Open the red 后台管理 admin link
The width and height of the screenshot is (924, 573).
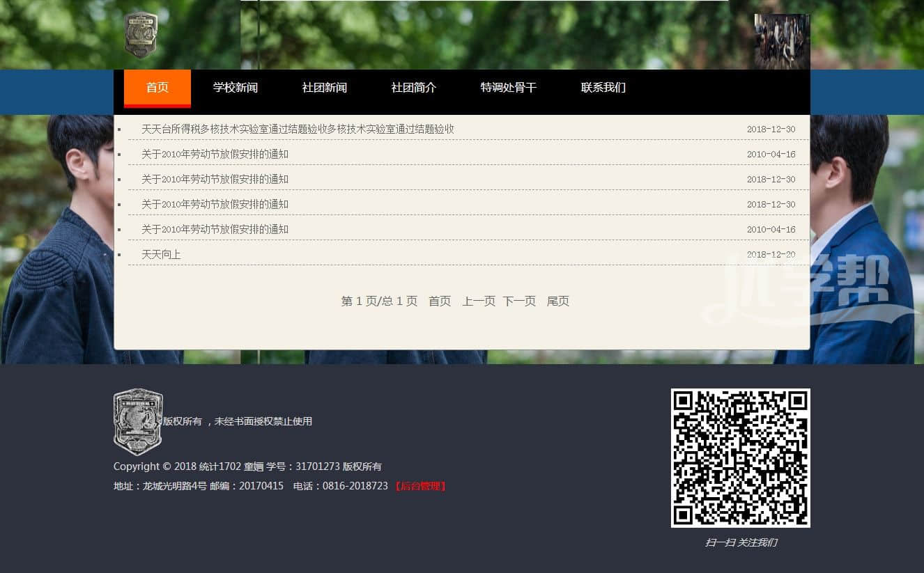420,486
